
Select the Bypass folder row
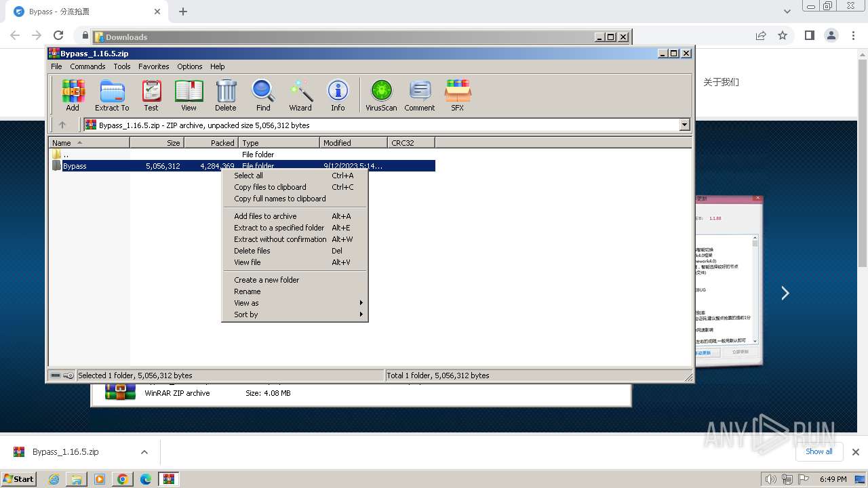point(243,166)
